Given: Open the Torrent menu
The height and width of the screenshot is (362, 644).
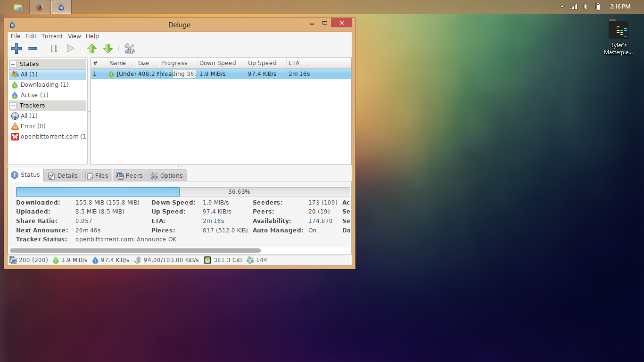Looking at the screenshot, I should 52,36.
